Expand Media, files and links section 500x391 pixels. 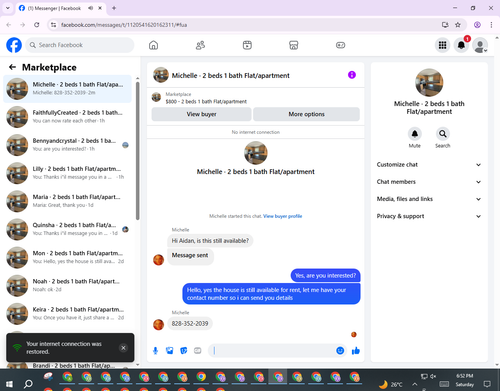429,199
